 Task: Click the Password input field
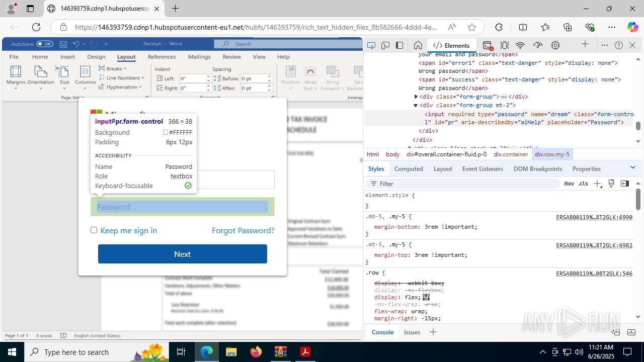coord(183,207)
